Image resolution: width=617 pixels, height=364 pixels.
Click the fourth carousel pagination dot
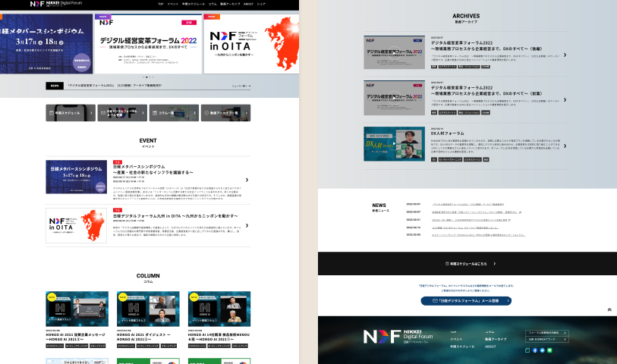153,77
